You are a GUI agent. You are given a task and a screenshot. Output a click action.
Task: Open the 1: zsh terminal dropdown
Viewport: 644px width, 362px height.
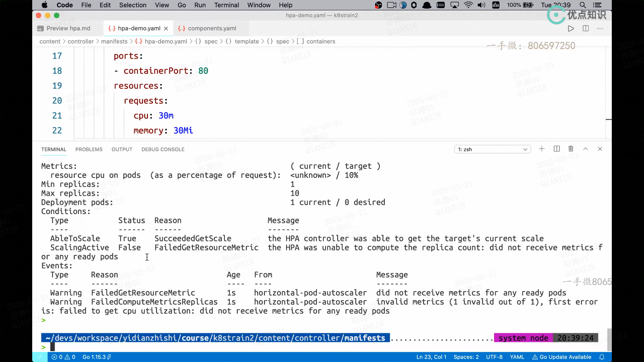(x=492, y=149)
